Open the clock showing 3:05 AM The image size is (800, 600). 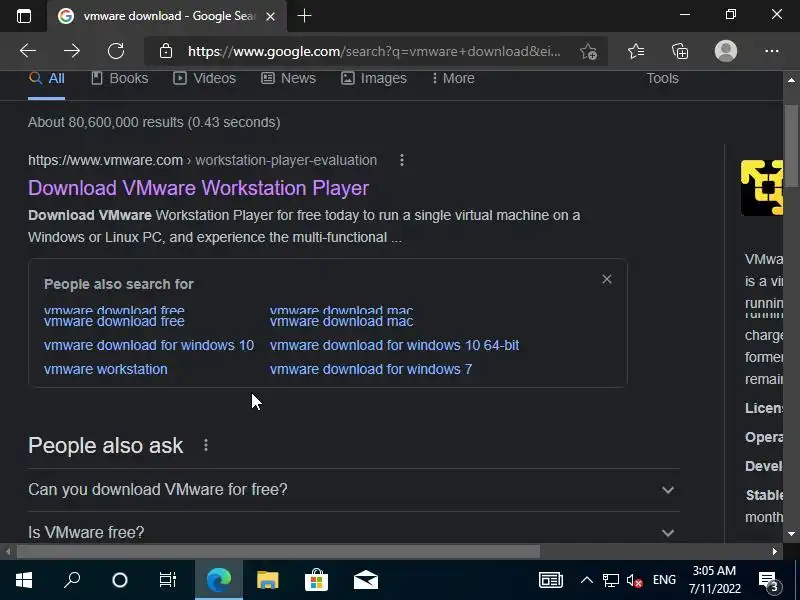point(714,580)
